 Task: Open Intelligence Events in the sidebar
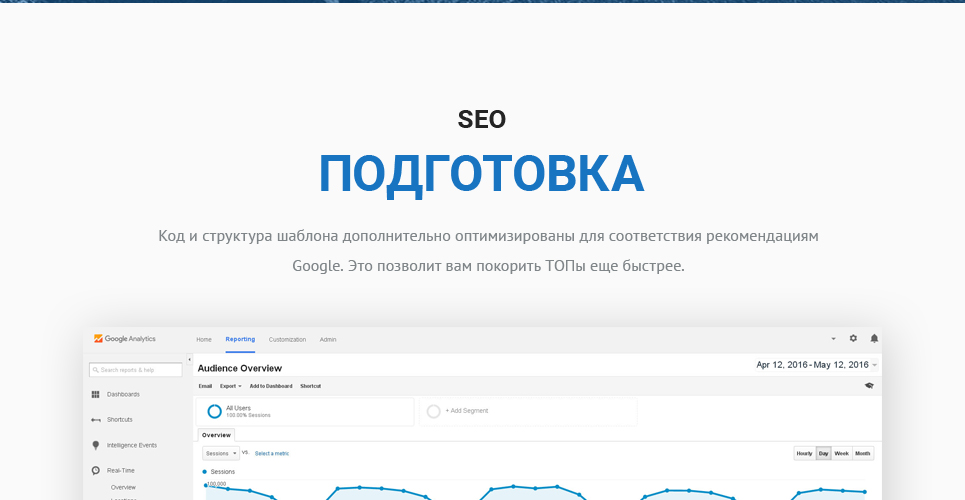132,445
